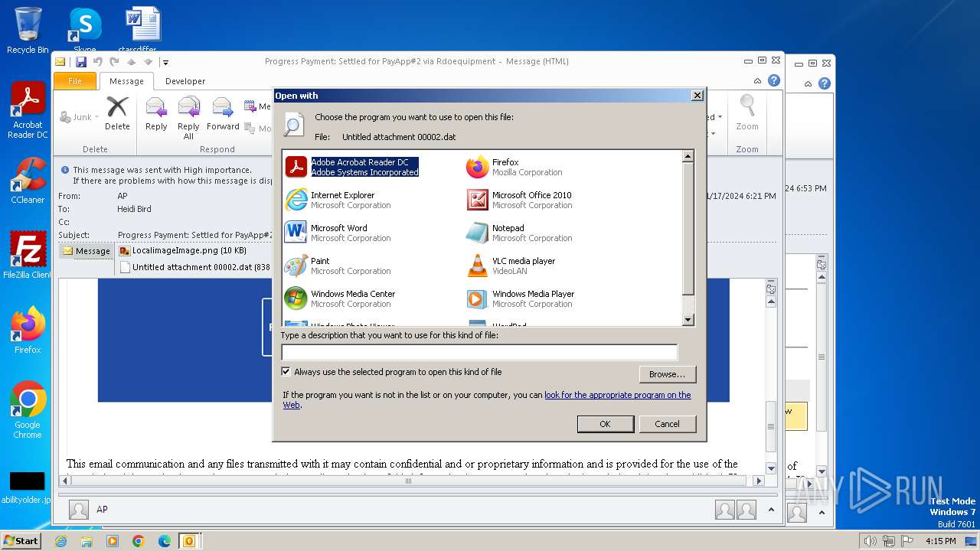Open Acrobat Reader DC desktop shortcut

(28, 111)
